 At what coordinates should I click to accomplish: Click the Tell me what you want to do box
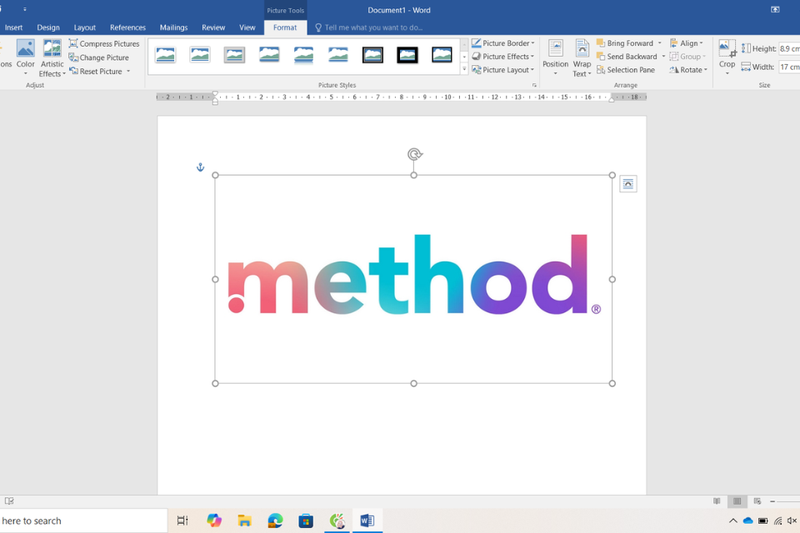point(369,28)
